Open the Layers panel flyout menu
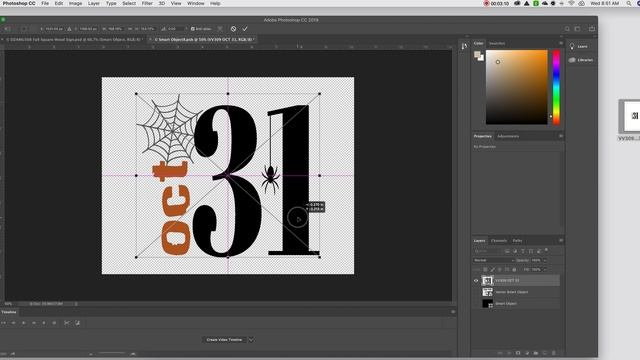 tap(561, 241)
